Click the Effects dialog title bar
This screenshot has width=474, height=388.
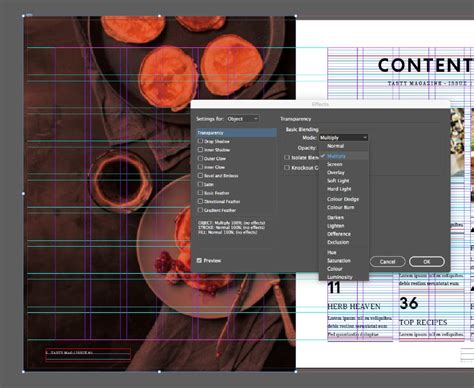tap(320, 104)
